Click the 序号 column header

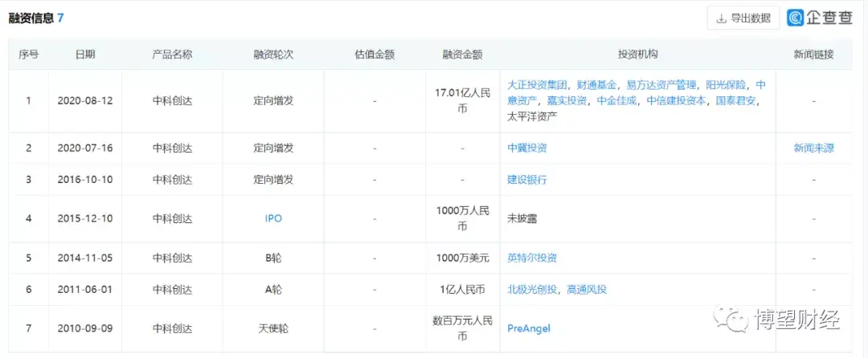[x=28, y=55]
